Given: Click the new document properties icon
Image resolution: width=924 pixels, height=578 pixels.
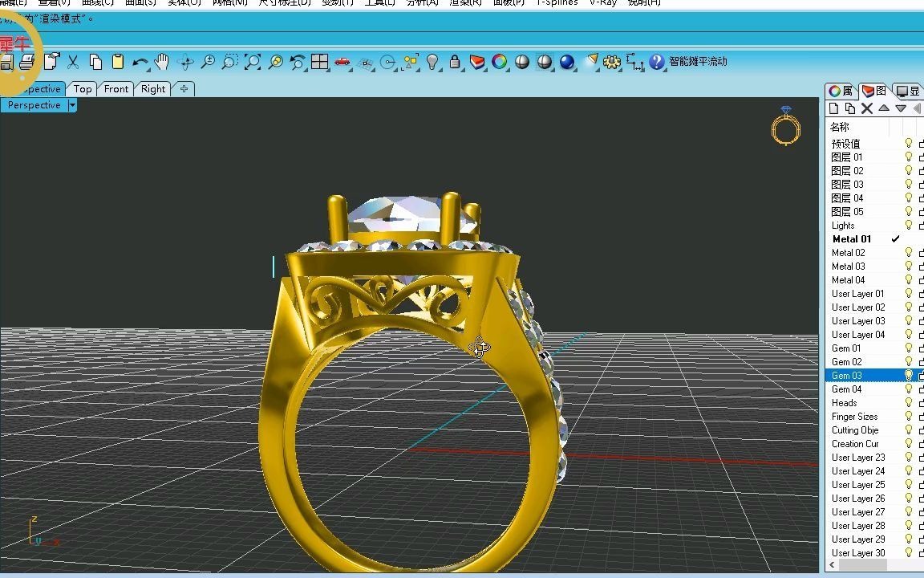Looking at the screenshot, I should pos(52,61).
